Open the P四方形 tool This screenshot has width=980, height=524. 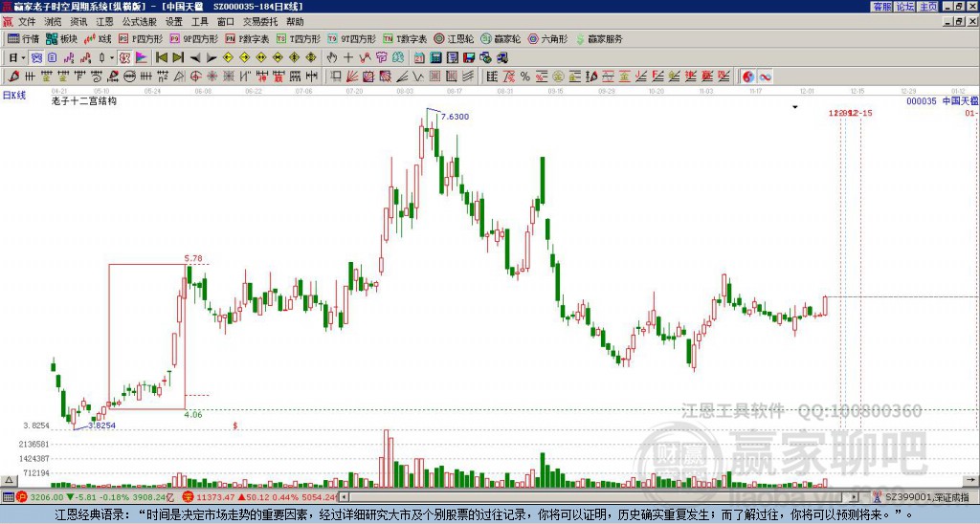141,38
